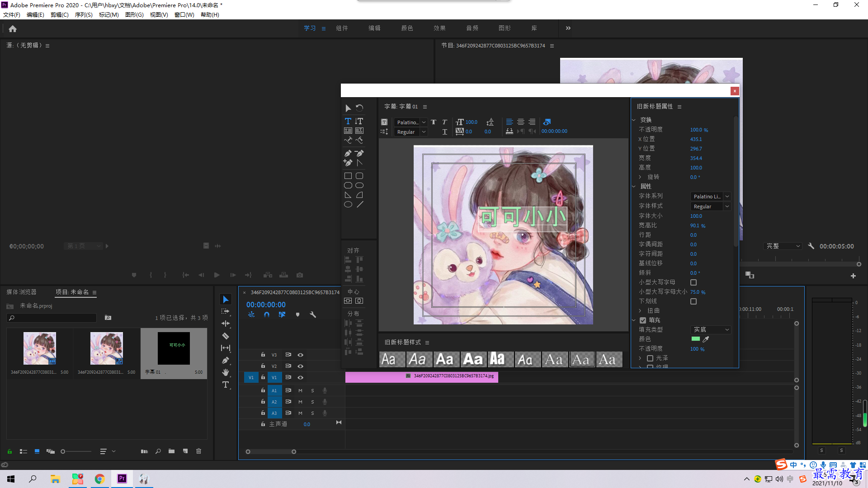Select the Rectangle shape tool
This screenshot has width=868, height=488.
348,176
